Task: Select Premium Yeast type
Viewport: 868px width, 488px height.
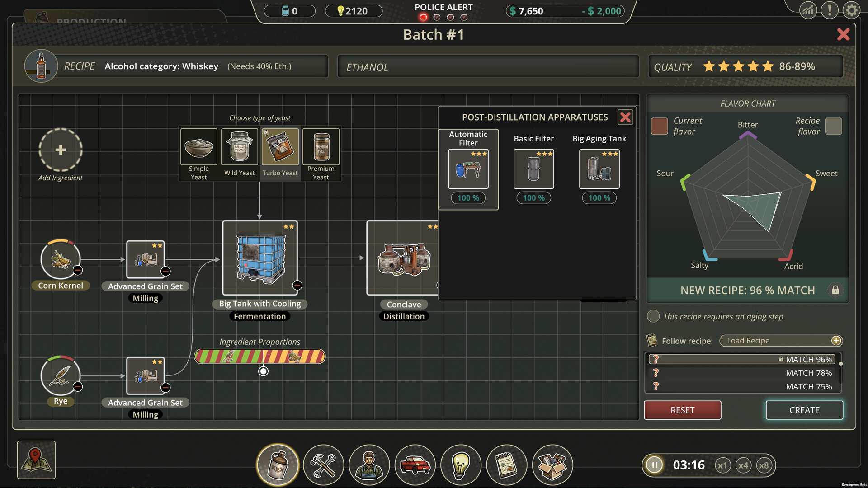Action: click(x=321, y=147)
